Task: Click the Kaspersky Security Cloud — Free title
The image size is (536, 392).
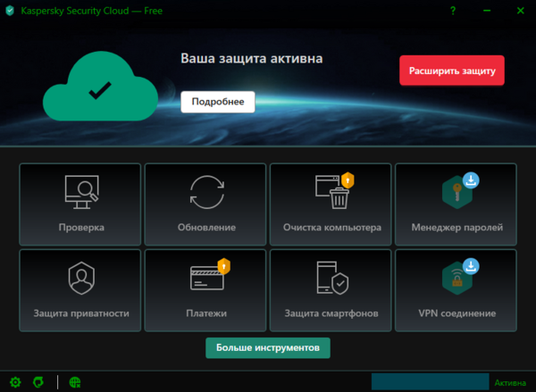Action: pos(92,11)
